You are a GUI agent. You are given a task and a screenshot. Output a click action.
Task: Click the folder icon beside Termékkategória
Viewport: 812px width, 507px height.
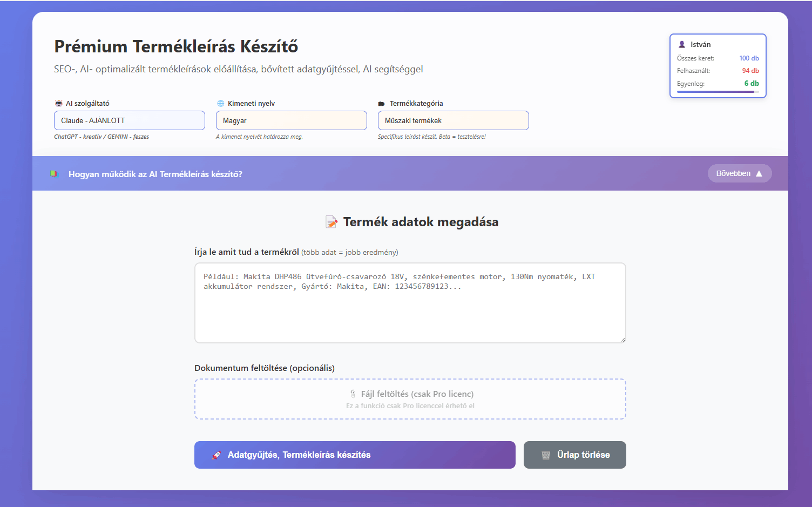[x=382, y=104]
